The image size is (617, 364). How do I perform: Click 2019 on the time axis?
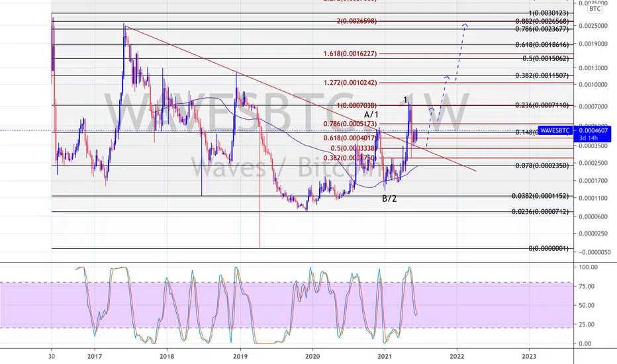coord(240,357)
